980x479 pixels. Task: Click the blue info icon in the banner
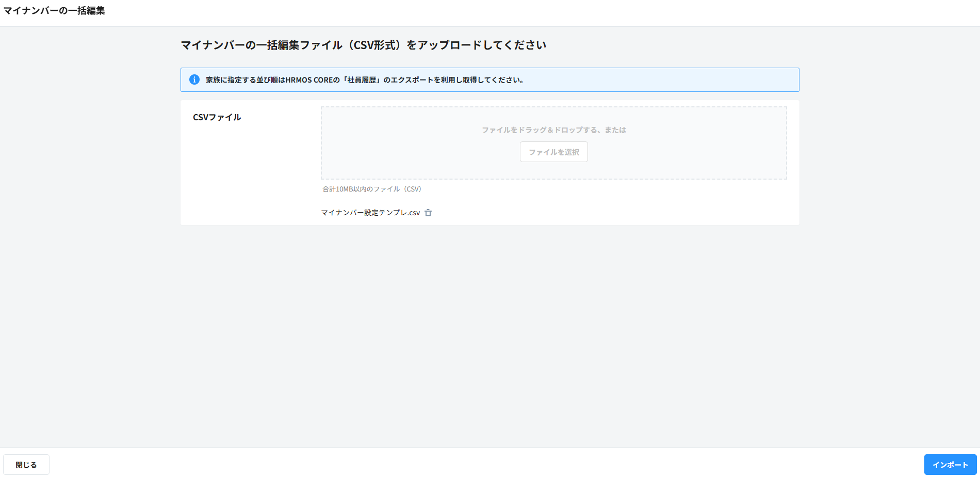pyautogui.click(x=194, y=80)
